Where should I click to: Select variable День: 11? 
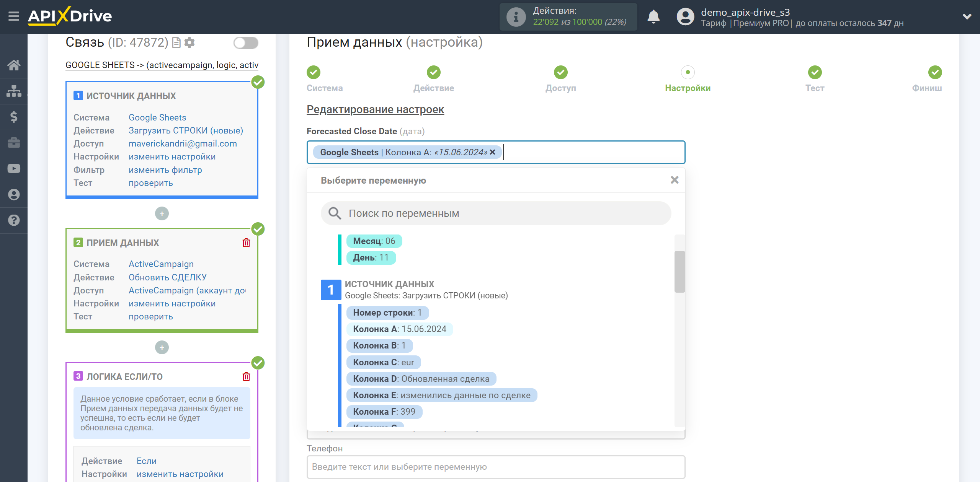click(x=371, y=257)
